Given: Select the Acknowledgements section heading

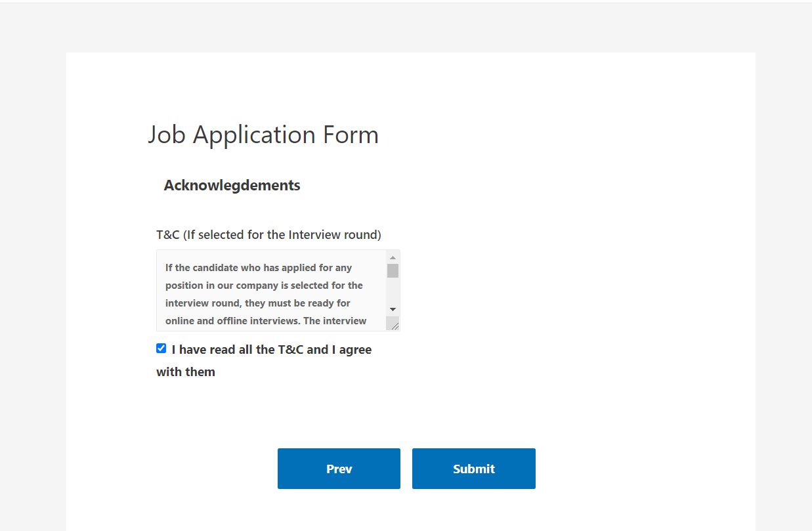Looking at the screenshot, I should point(232,185).
